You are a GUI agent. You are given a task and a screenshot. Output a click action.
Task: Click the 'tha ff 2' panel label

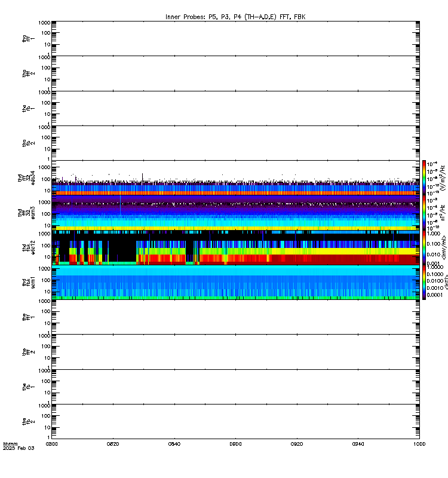point(28,73)
